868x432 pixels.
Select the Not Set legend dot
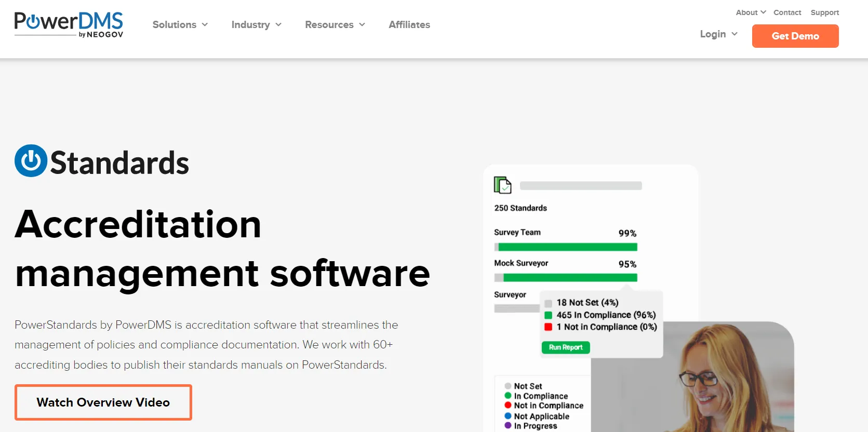tap(508, 386)
